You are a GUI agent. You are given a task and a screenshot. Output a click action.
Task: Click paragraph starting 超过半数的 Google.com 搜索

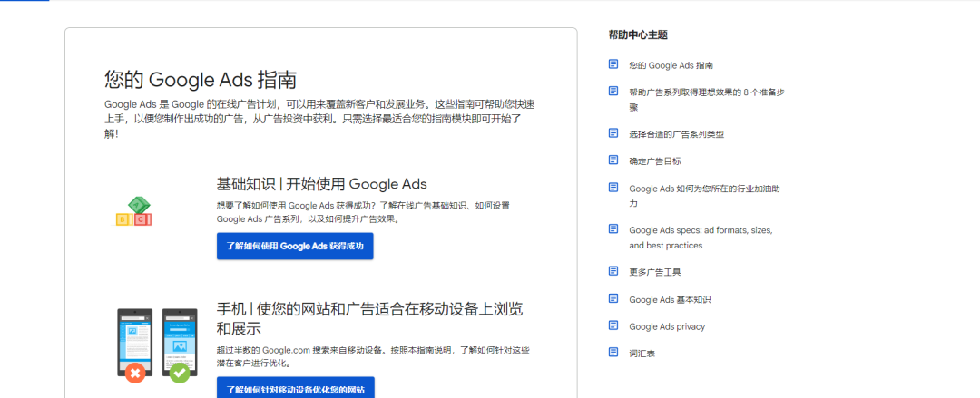pos(374,356)
